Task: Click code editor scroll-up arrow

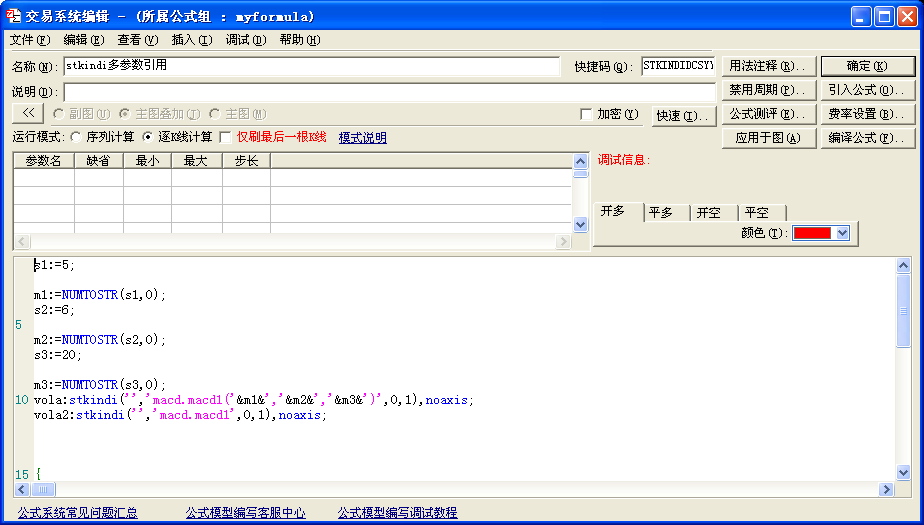Action: (903, 266)
